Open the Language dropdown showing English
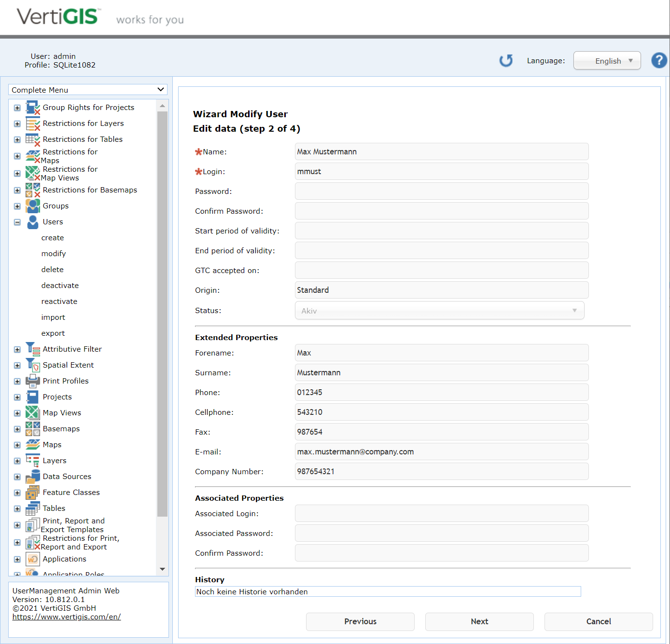 tap(607, 61)
